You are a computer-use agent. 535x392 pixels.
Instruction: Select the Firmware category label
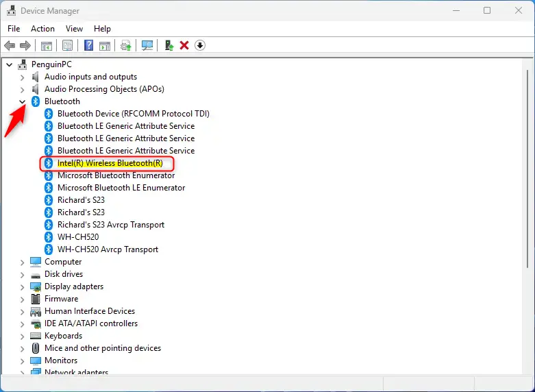point(62,299)
